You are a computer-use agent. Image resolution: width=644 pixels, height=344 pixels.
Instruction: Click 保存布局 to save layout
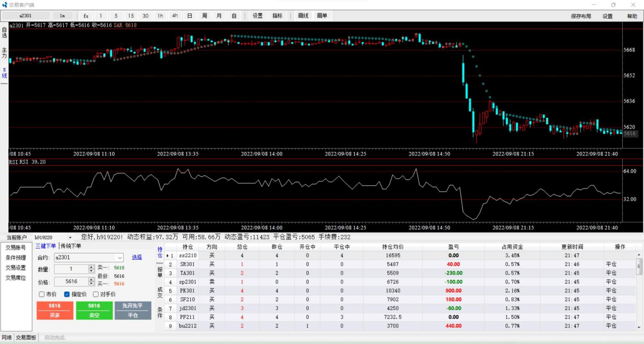pyautogui.click(x=581, y=16)
